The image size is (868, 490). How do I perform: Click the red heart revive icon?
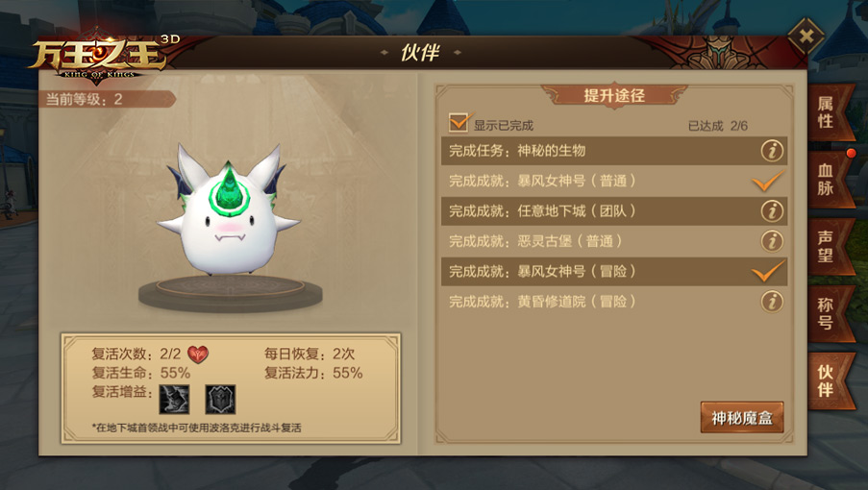coord(198,354)
